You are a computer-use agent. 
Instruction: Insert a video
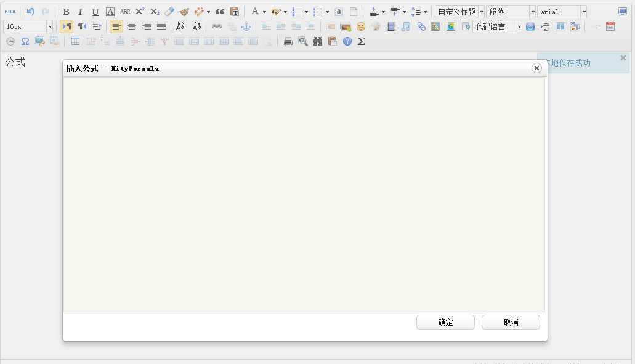391,26
